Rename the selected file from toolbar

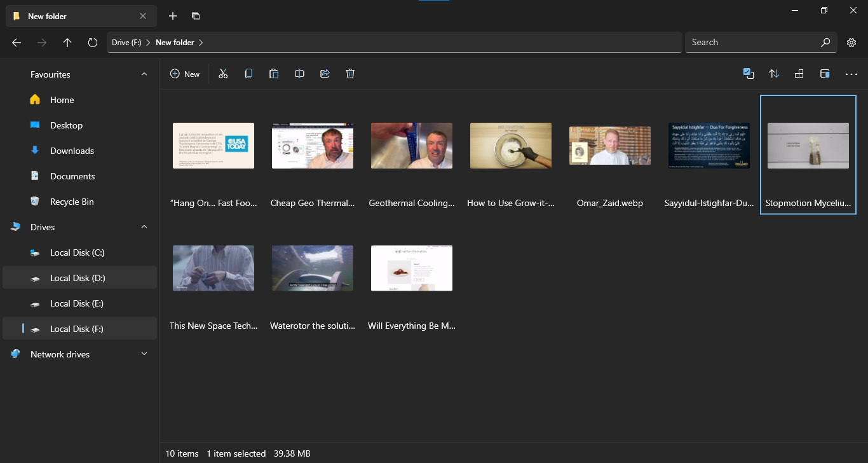click(x=299, y=74)
